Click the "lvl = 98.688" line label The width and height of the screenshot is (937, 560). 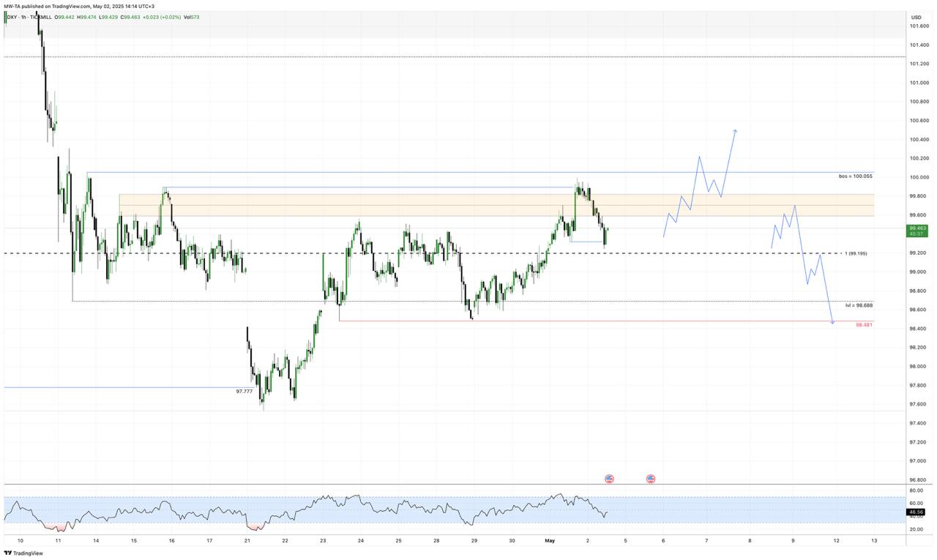click(859, 305)
